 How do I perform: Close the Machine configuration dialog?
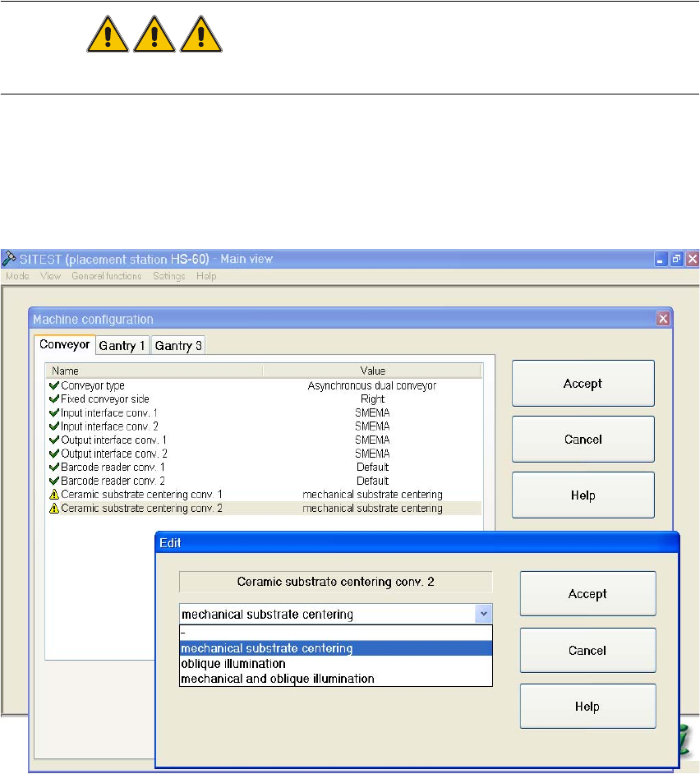point(662,319)
